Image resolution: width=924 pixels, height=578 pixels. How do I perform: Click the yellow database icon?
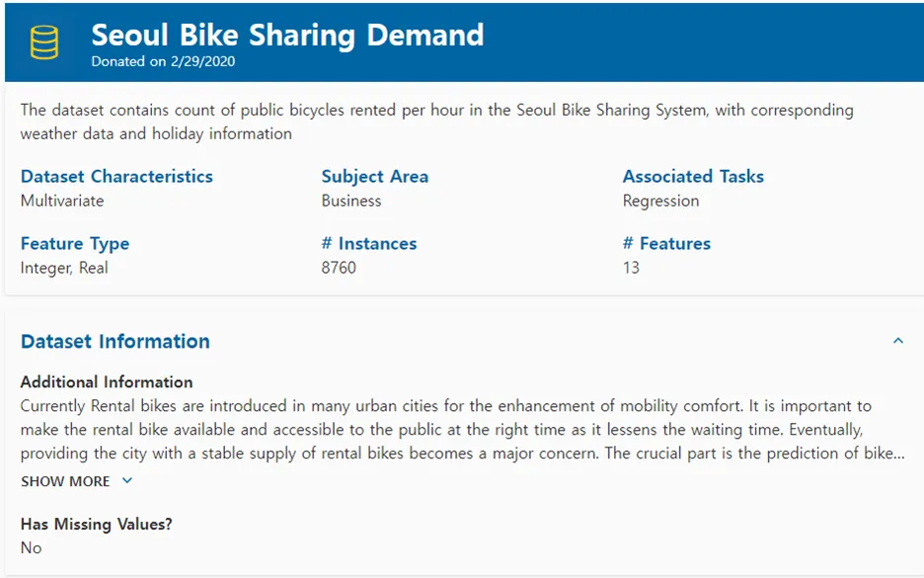(44, 42)
